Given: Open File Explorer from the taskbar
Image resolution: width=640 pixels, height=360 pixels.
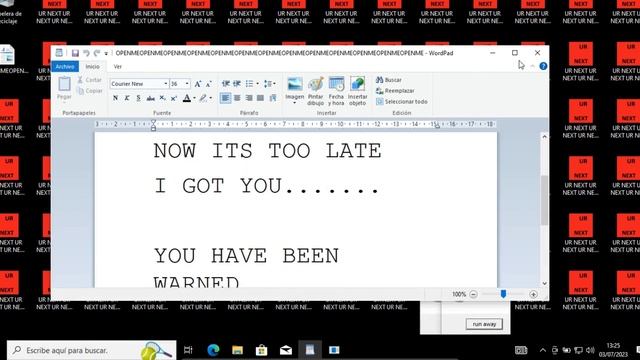Looking at the screenshot, I should point(238,350).
